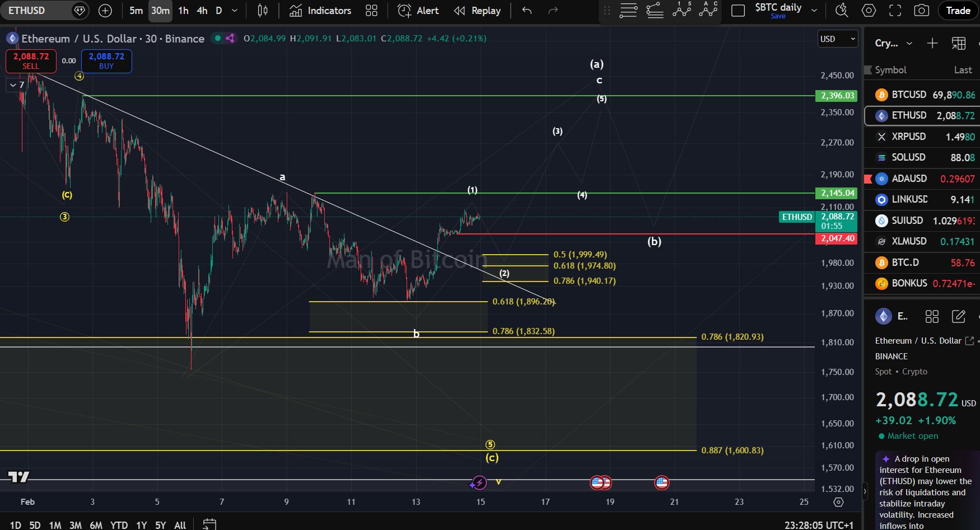Select the 3M date range

tap(75, 525)
